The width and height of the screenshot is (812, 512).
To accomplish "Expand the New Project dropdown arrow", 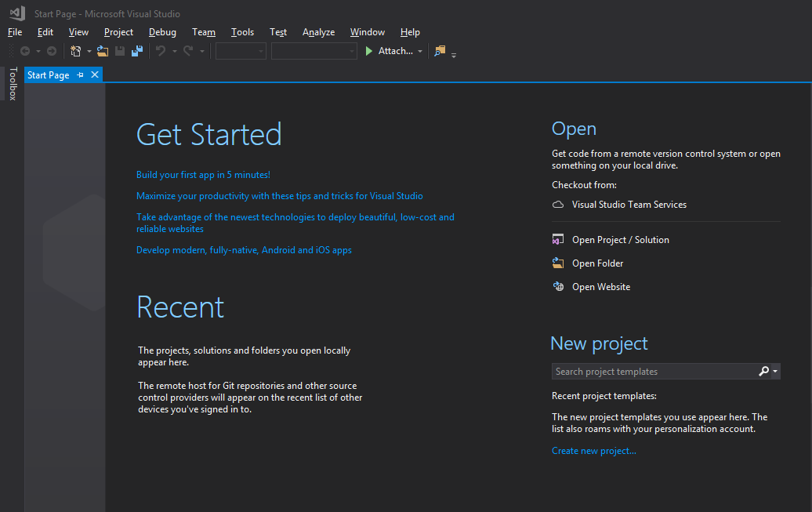I will pyautogui.click(x=89, y=51).
